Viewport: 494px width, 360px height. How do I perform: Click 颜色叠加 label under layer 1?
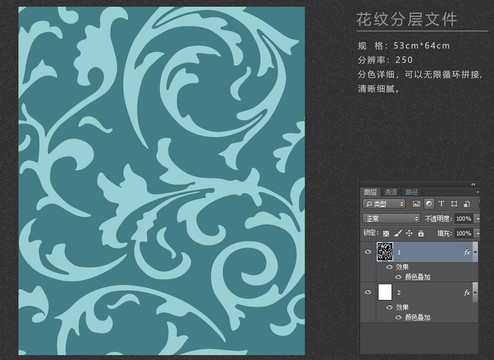coord(417,277)
